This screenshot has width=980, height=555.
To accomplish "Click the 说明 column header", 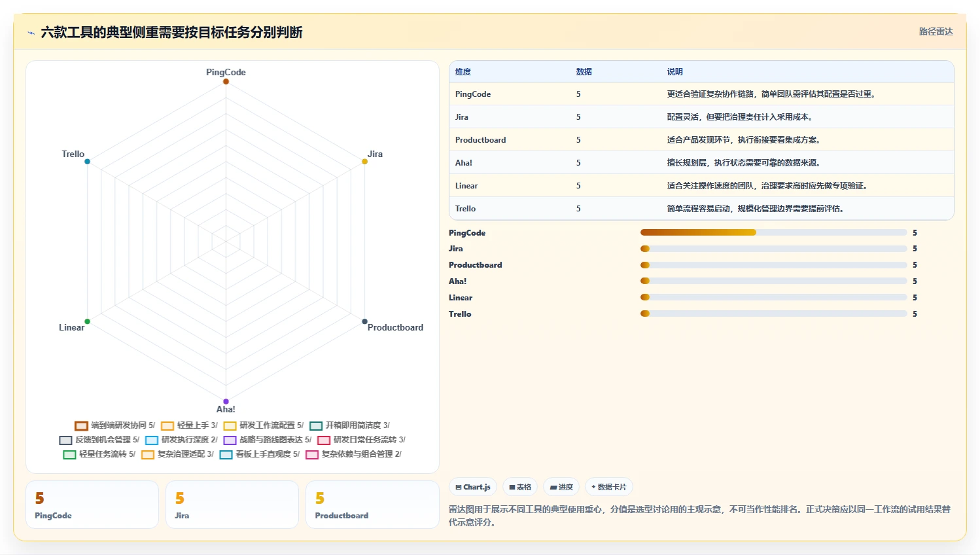I will pyautogui.click(x=675, y=72).
